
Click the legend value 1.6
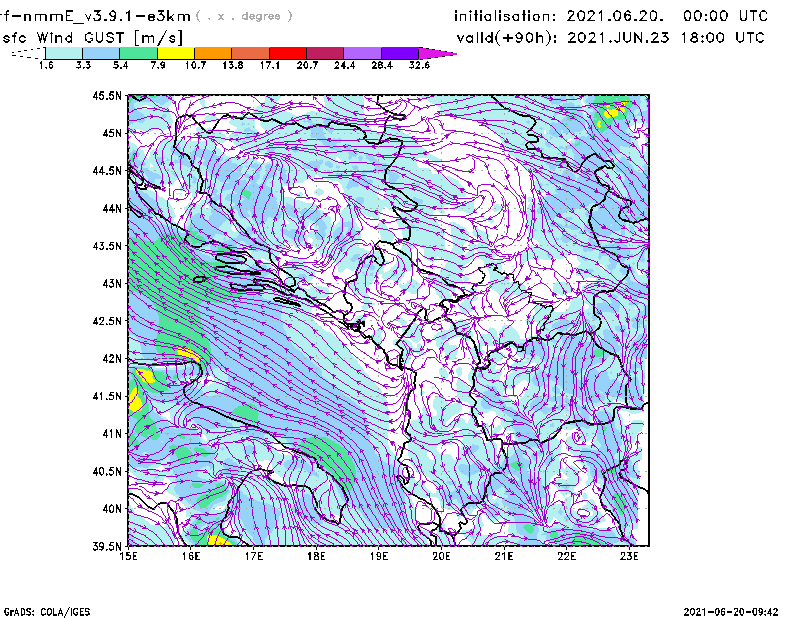point(46,65)
